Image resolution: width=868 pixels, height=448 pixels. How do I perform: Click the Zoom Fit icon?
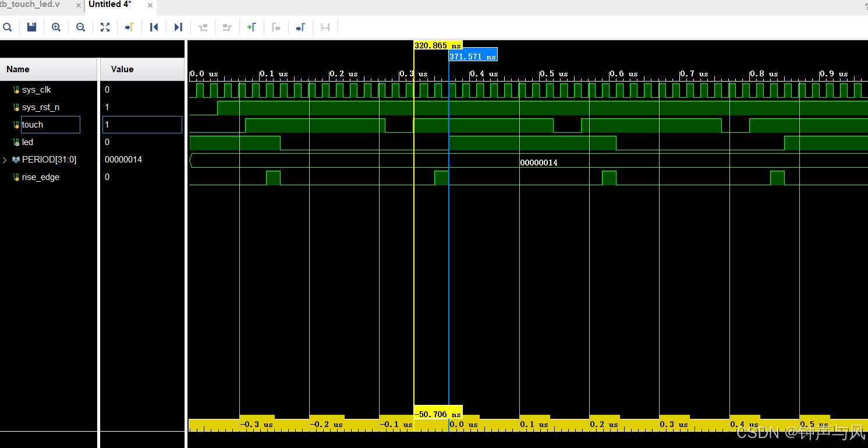tap(105, 27)
